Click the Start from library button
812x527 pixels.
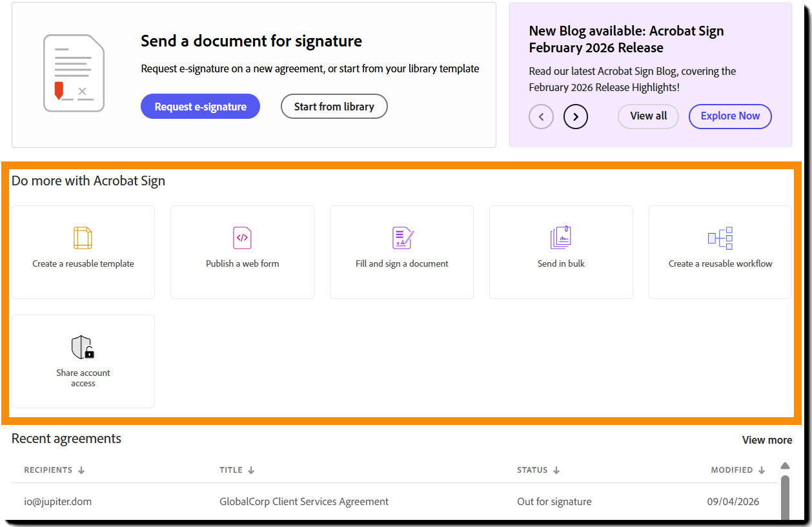[x=334, y=107]
